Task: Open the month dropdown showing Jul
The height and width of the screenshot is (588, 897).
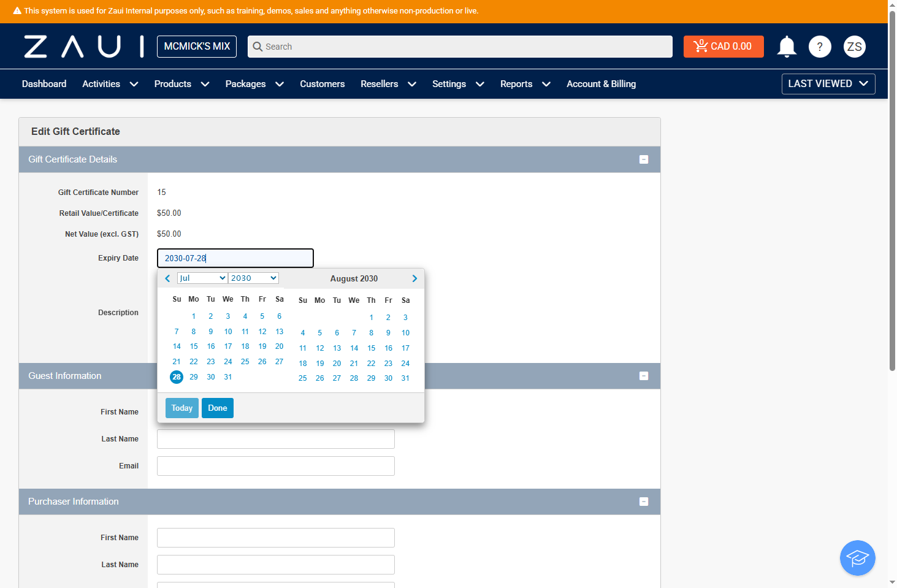Action: point(202,278)
